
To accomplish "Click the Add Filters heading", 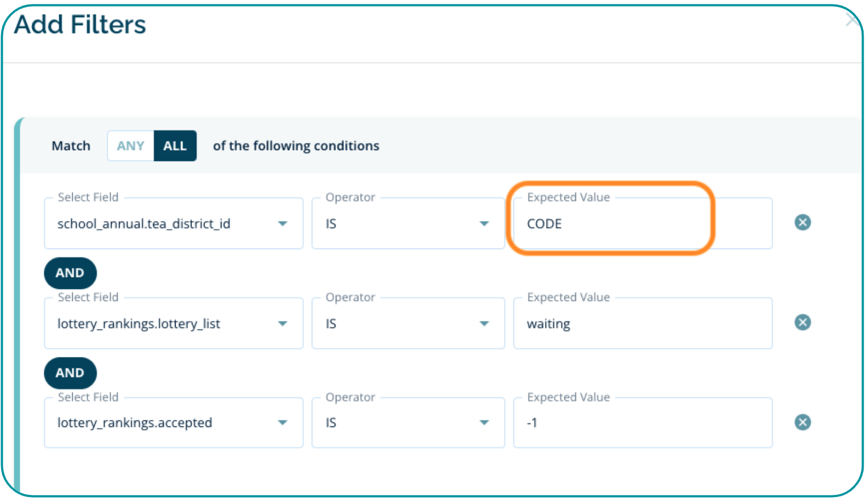I will pos(80,25).
